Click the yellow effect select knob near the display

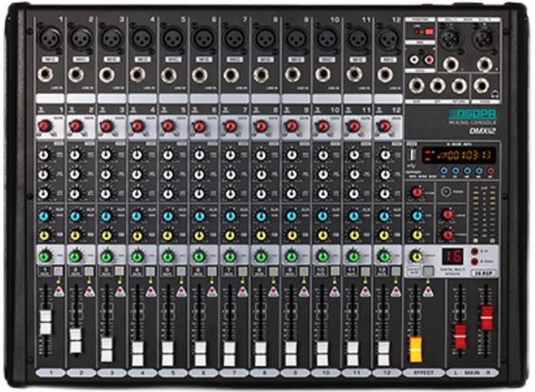click(x=416, y=255)
